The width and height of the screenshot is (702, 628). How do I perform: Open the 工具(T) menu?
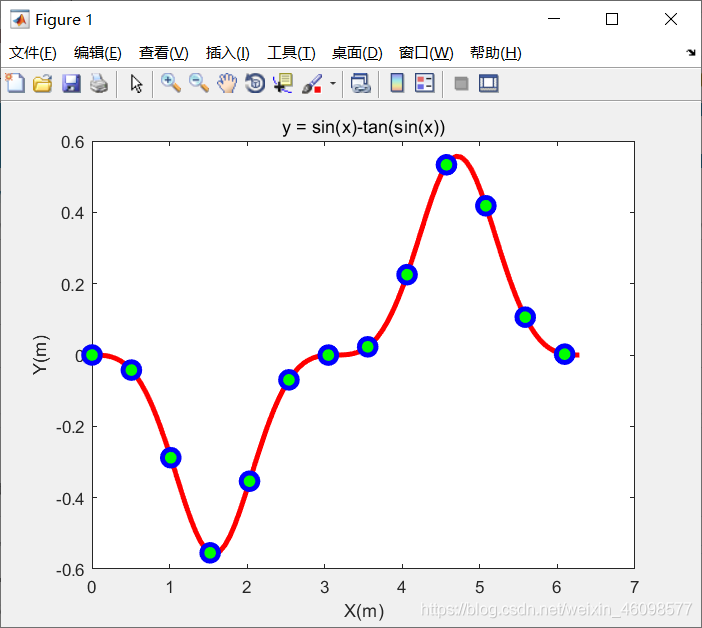coord(291,53)
